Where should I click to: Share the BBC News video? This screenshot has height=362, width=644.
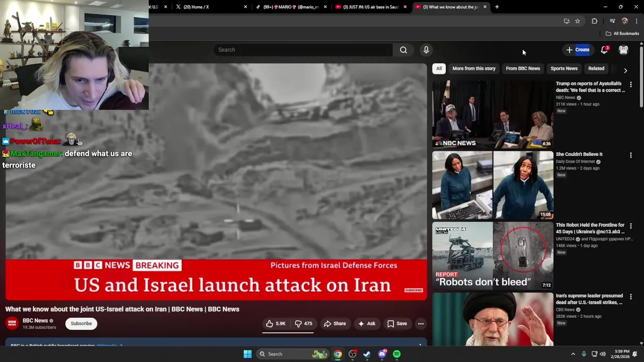[x=335, y=324]
